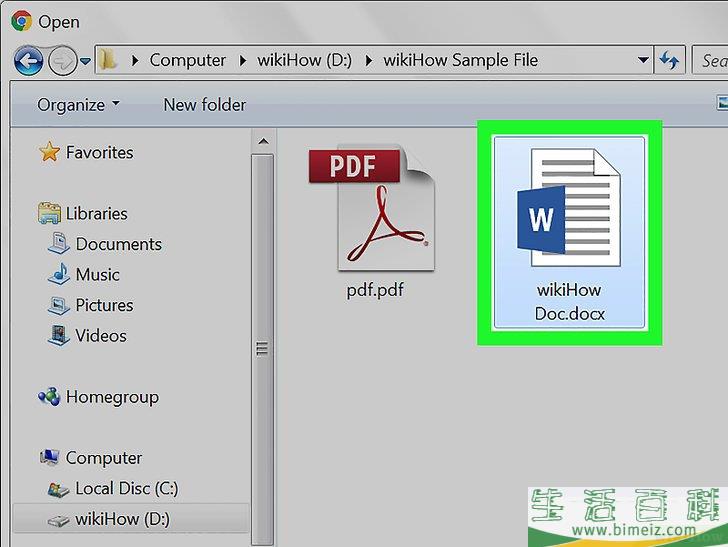
Task: Click the Back navigation arrow button
Action: pyautogui.click(x=29, y=61)
